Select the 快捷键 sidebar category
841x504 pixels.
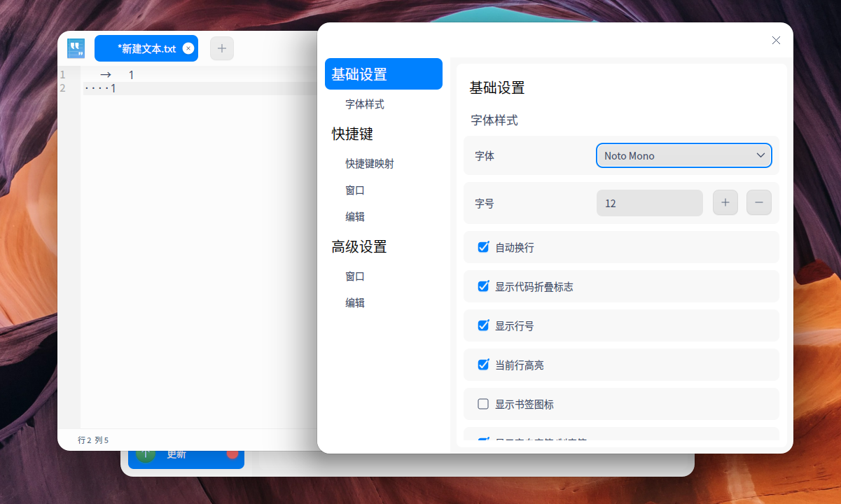[x=352, y=134]
